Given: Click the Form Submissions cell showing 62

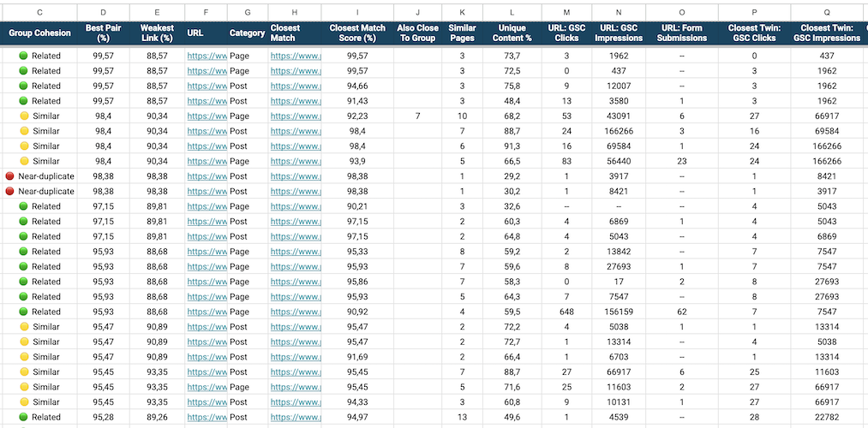Looking at the screenshot, I should click(681, 312).
